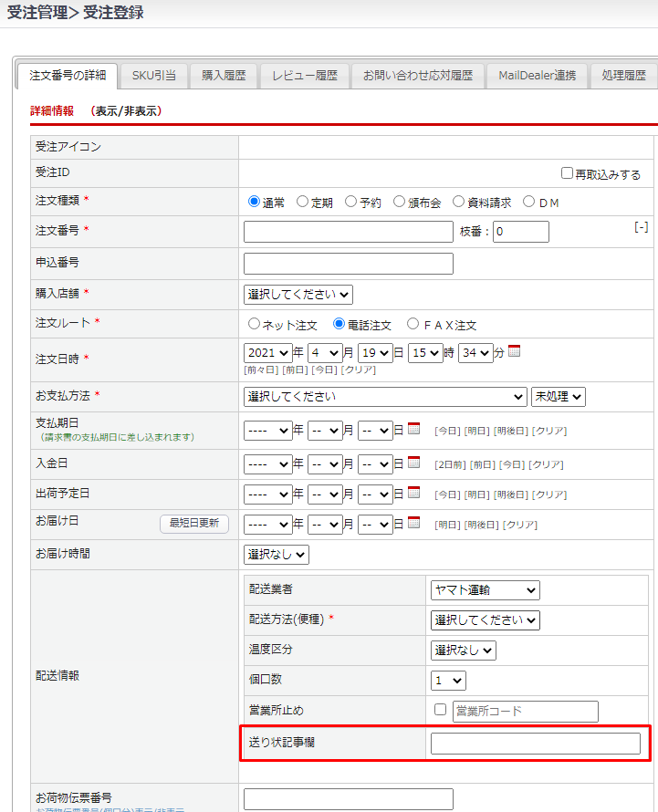Open 購入店舗 dropdown
Image resolution: width=658 pixels, height=812 pixels.
[x=298, y=295]
